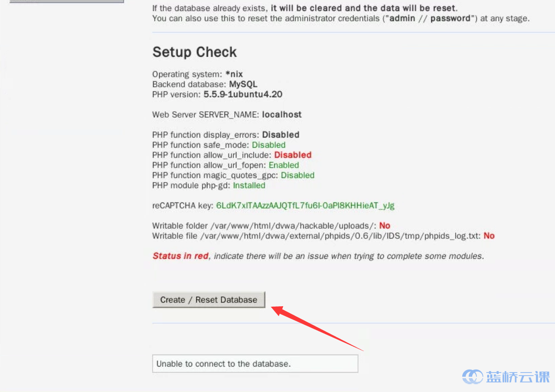This screenshot has width=555, height=392.
Task: Click the MySQL backend database value
Action: point(243,84)
